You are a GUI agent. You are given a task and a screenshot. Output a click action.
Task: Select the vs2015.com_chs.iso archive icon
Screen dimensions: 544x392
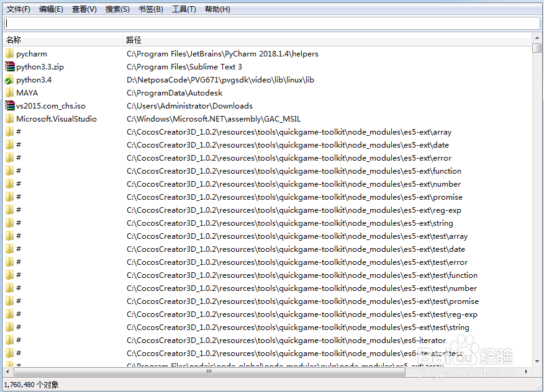pyautogui.click(x=10, y=105)
